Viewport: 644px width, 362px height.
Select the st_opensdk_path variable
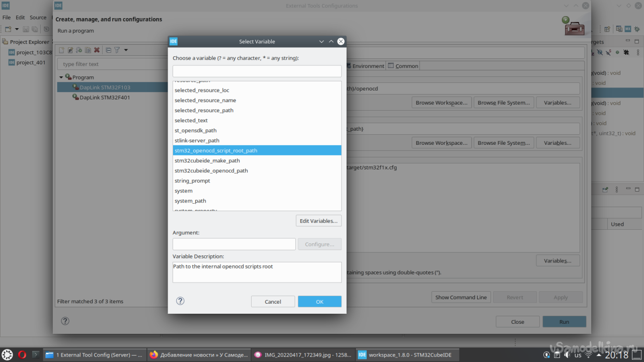coord(257,130)
